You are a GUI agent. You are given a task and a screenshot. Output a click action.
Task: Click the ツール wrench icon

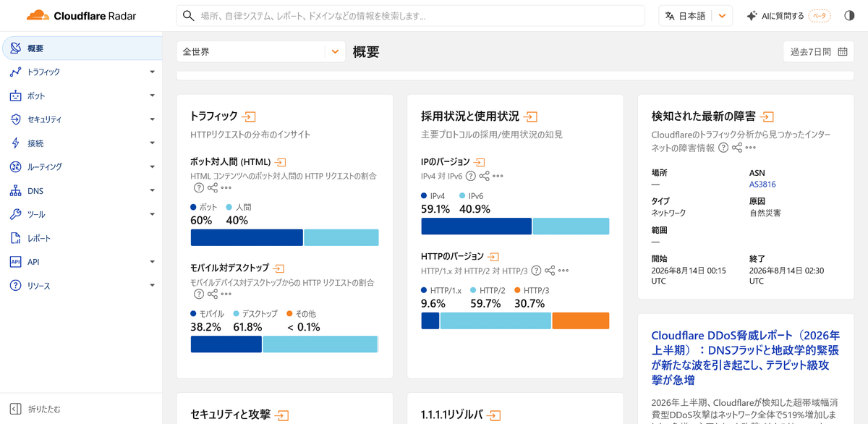coord(15,215)
